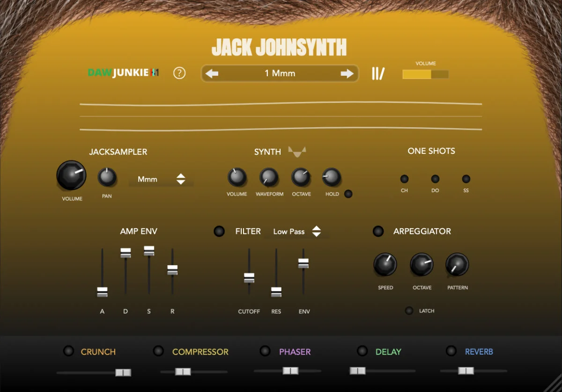This screenshot has width=562, height=392.
Task: Trigger the SS one shot
Action: tap(466, 179)
